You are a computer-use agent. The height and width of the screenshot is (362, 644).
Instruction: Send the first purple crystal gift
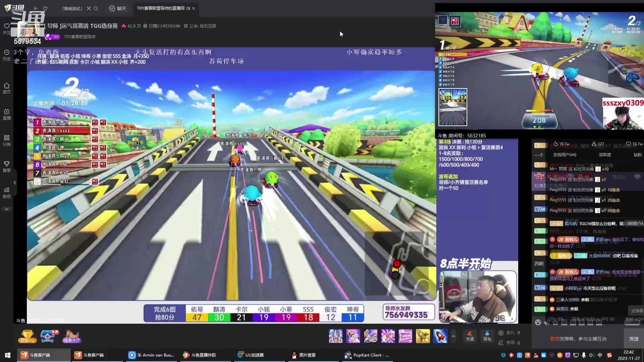335,336
